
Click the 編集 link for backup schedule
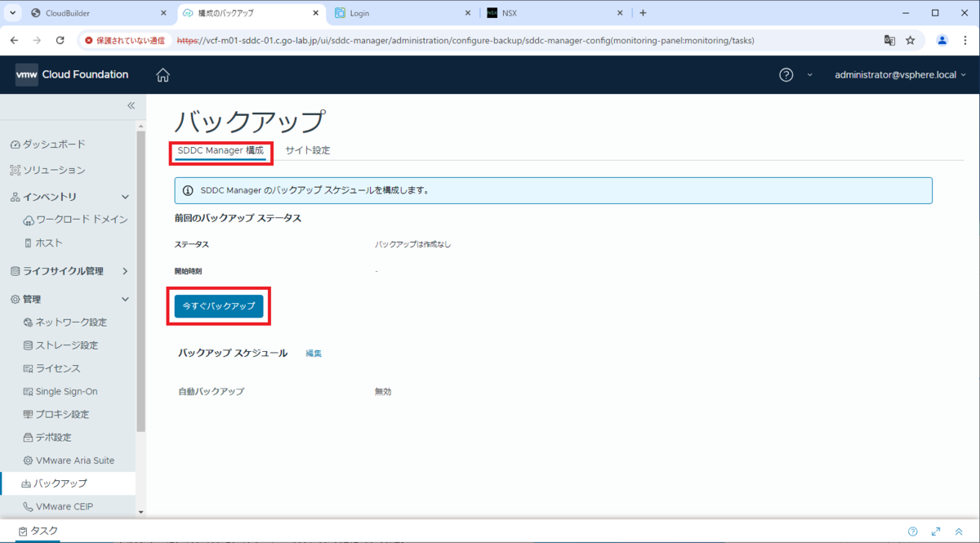[314, 354]
